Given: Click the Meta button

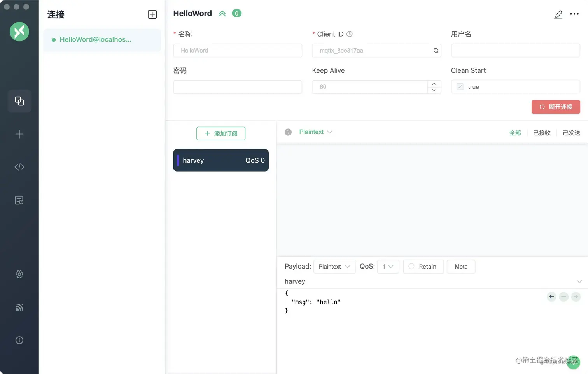Looking at the screenshot, I should pos(461,267).
